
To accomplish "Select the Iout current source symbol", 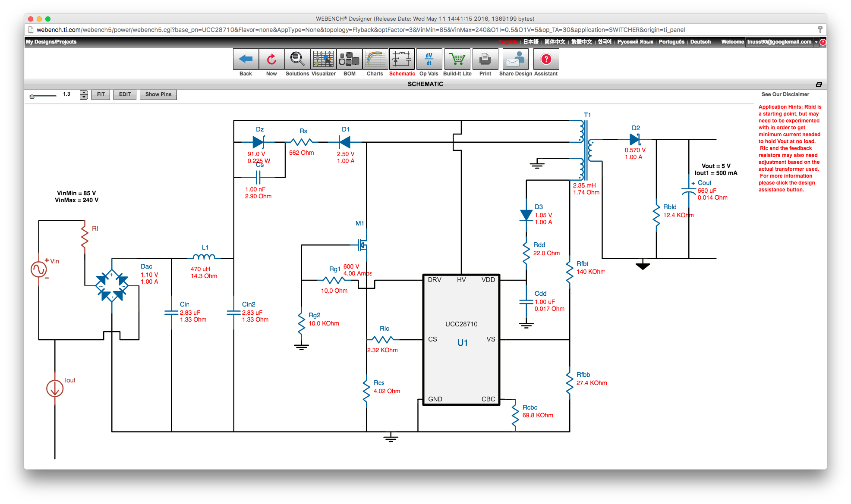I will 55,388.
